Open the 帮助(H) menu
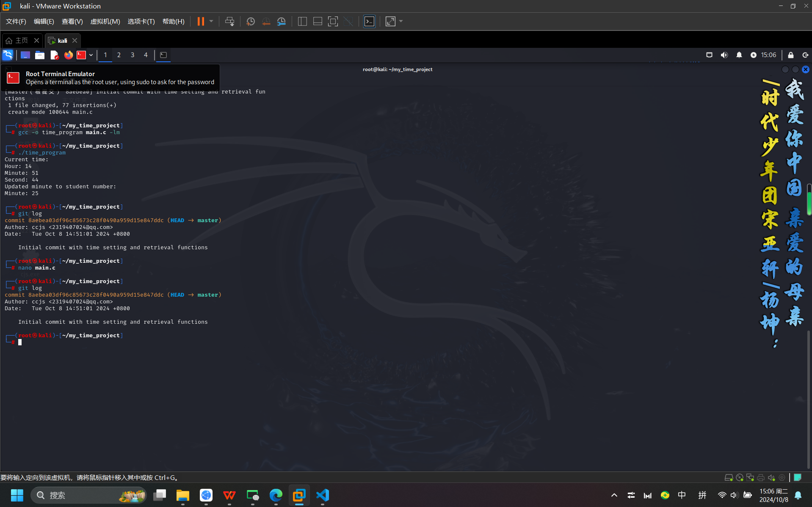The image size is (812, 507). pyautogui.click(x=173, y=21)
